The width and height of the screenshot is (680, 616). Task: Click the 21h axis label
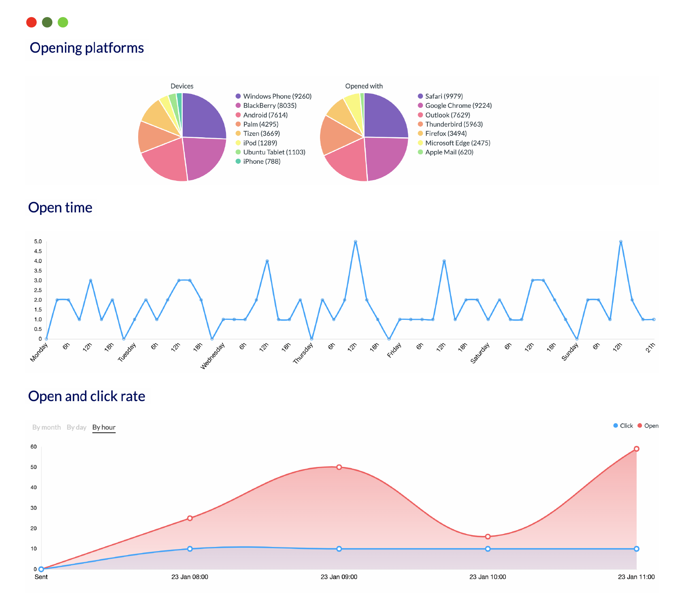click(x=651, y=347)
